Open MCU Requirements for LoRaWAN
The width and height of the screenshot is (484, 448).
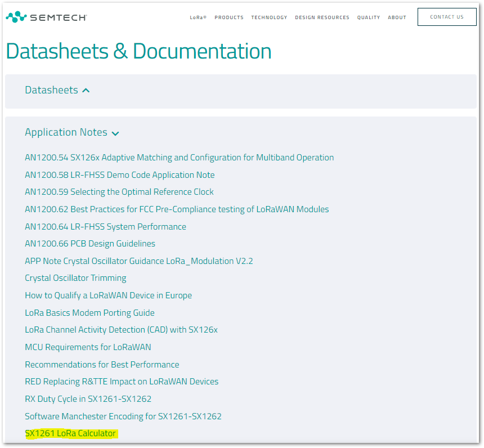[x=88, y=347]
